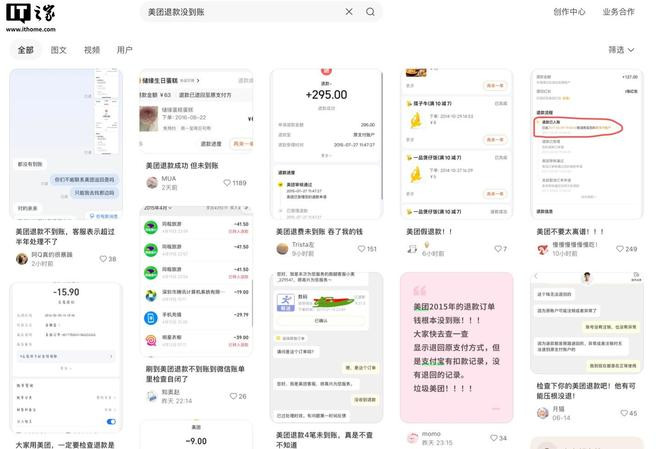Open thumbnail showing -15.90 payment
The image size is (660, 449).
(66, 358)
